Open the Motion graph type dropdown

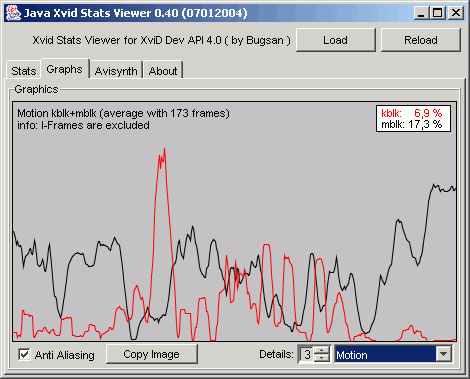(393, 354)
